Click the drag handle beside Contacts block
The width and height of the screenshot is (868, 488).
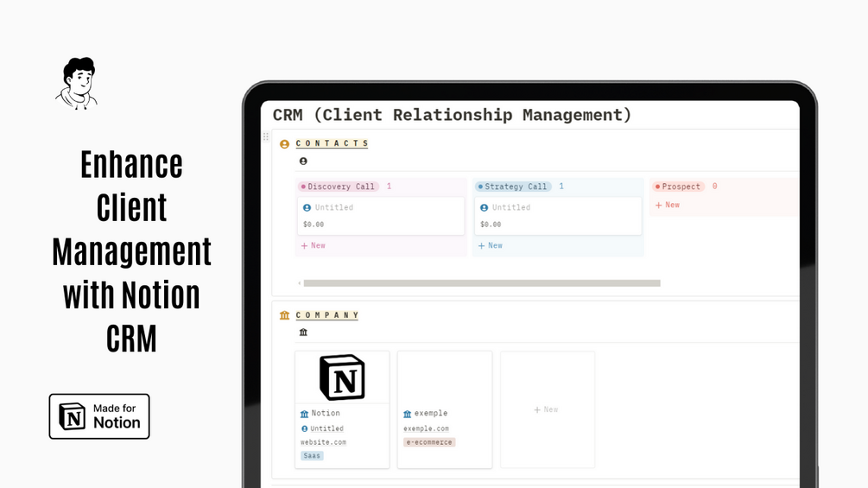(266, 136)
